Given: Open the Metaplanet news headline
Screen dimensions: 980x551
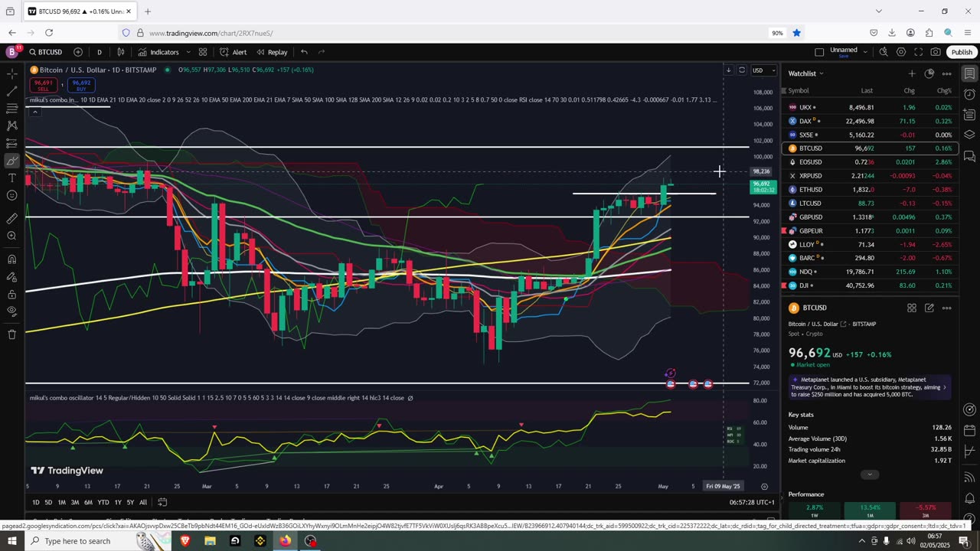Looking at the screenshot, I should (x=870, y=386).
